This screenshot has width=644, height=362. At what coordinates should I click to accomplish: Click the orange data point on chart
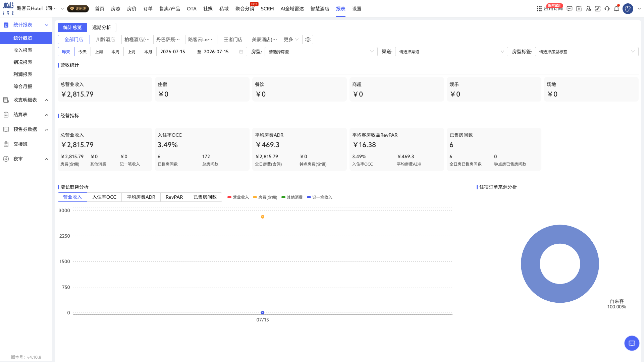click(x=263, y=217)
